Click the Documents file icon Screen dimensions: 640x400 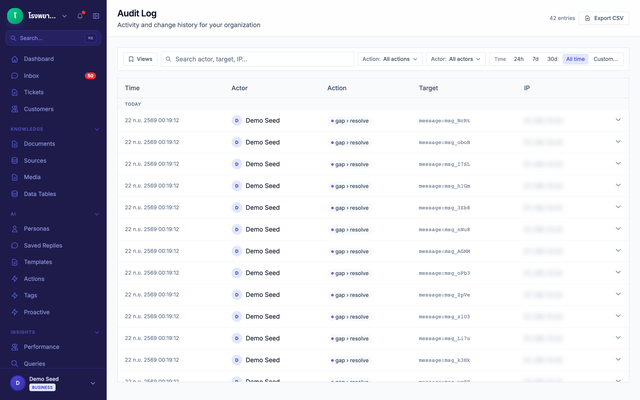point(15,144)
